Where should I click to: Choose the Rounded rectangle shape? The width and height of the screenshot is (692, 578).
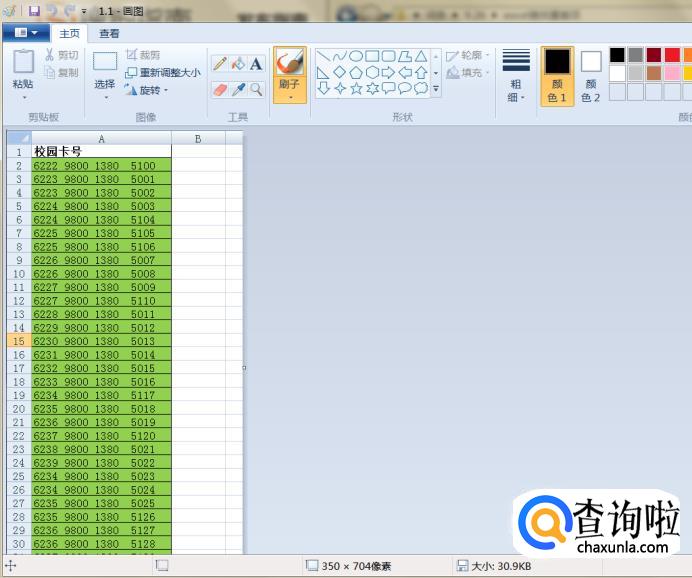click(388, 56)
